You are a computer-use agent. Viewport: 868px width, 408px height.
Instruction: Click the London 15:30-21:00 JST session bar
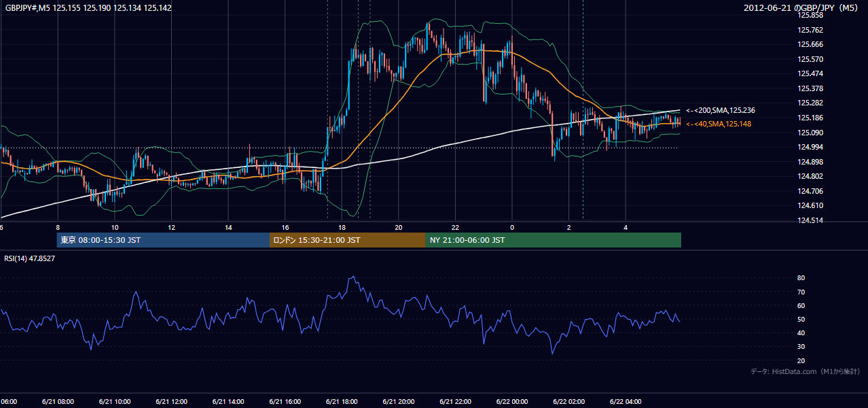tap(348, 240)
